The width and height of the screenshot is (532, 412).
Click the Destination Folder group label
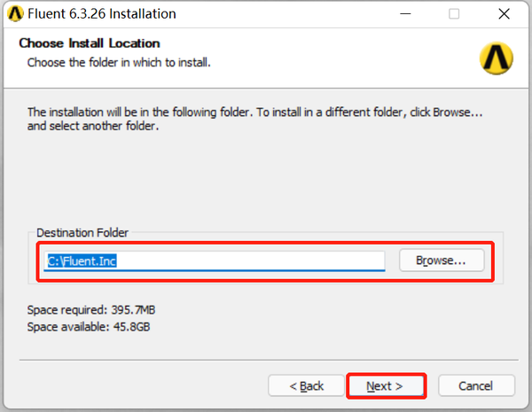pyautogui.click(x=82, y=232)
